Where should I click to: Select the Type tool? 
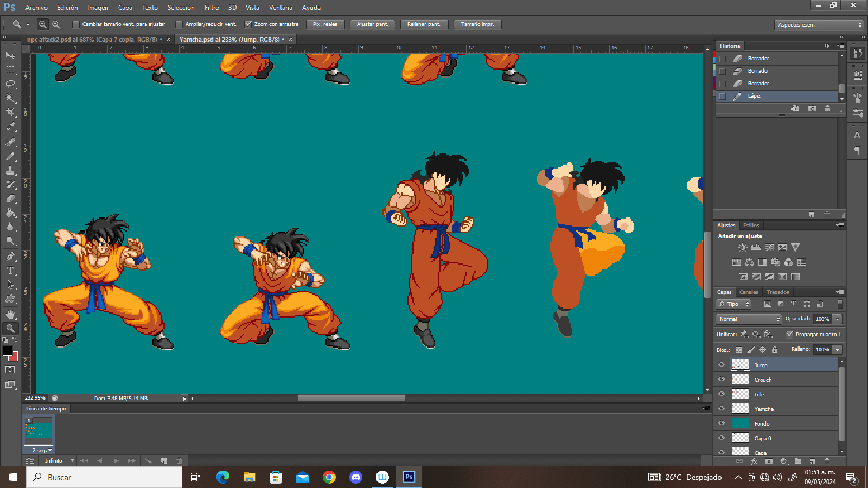point(10,271)
